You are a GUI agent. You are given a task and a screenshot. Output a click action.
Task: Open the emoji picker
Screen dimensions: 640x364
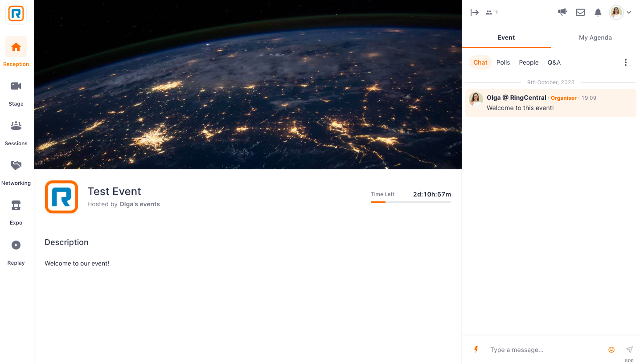pyautogui.click(x=611, y=350)
